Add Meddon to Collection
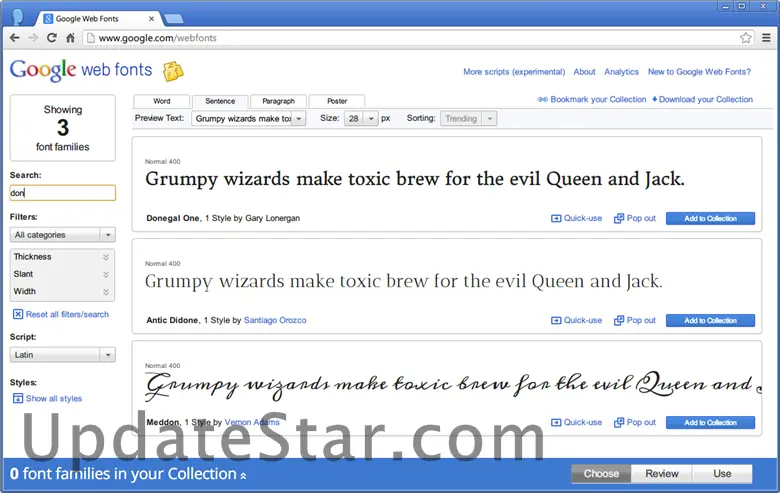The width and height of the screenshot is (780, 493). (x=710, y=422)
